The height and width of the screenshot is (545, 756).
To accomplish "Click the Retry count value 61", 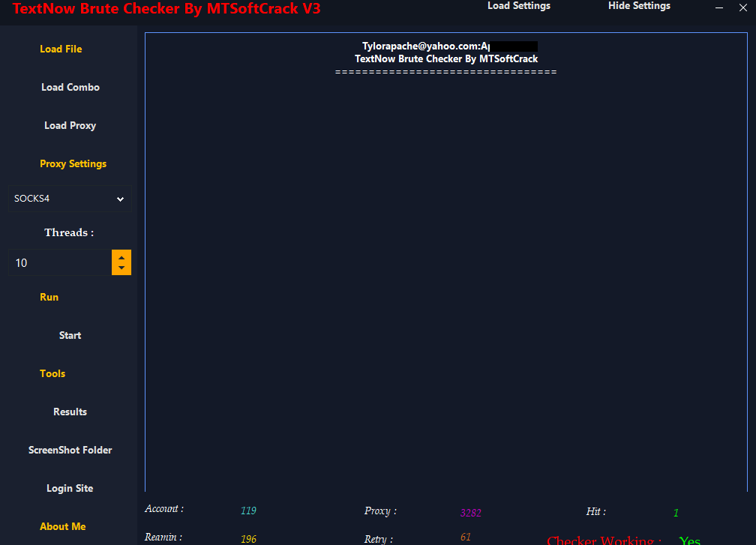I will [465, 537].
